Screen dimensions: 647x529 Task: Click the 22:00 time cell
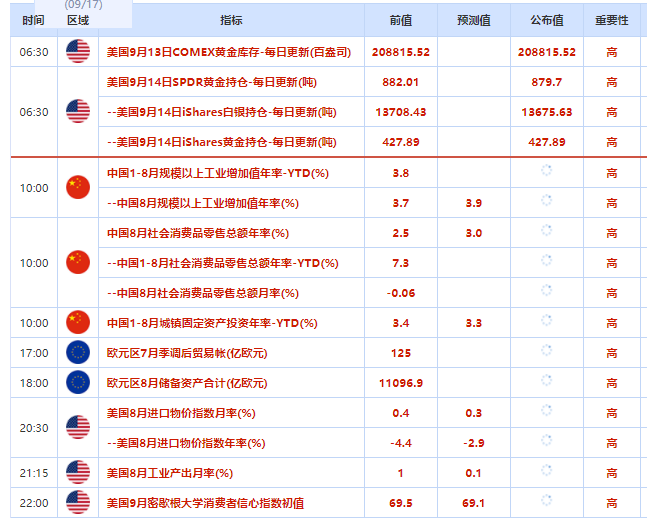coord(34,503)
